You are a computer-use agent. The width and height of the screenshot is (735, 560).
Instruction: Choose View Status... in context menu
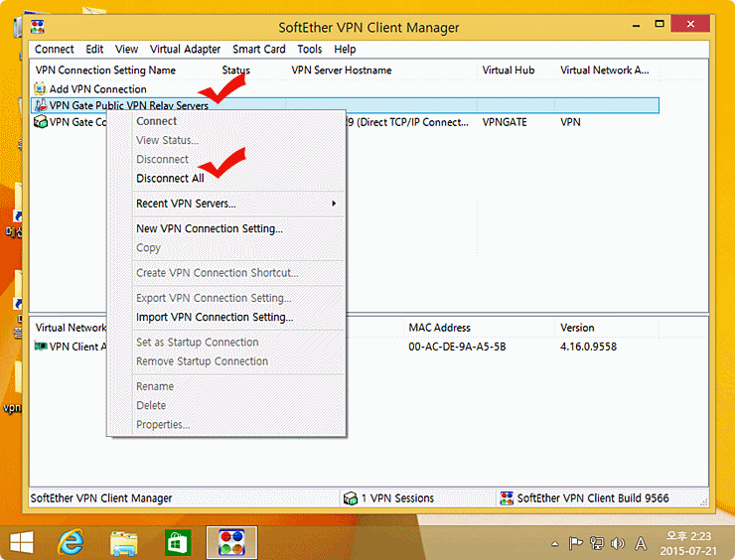pos(226,140)
